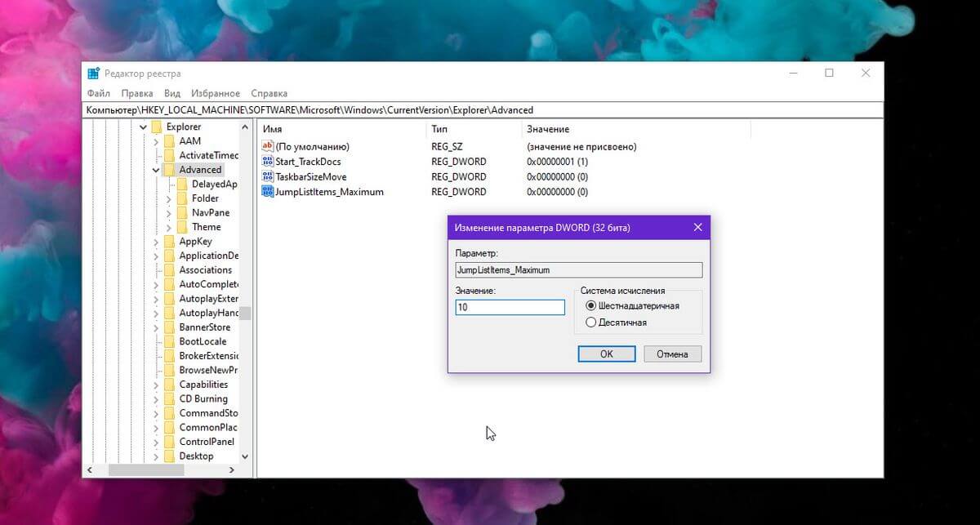The width and height of the screenshot is (980, 525).
Task: Confirm the DWORD edit with OK
Action: pos(606,354)
